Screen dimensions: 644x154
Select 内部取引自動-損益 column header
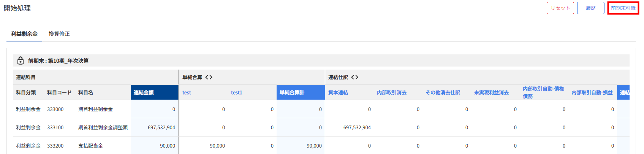point(592,92)
